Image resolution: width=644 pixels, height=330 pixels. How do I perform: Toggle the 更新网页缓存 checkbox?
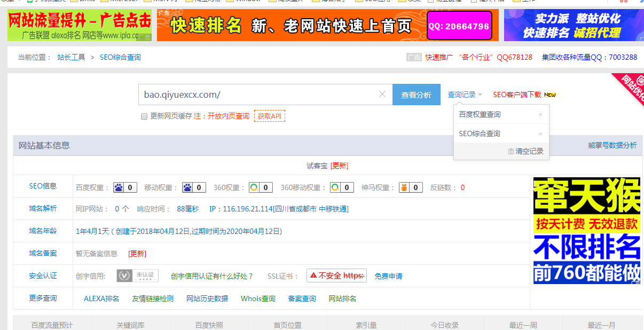(x=144, y=116)
